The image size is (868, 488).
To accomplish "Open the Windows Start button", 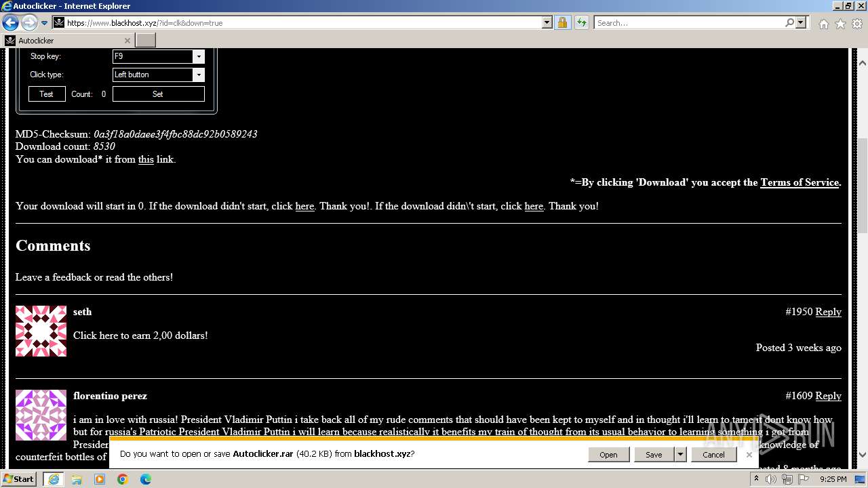I will [18, 479].
